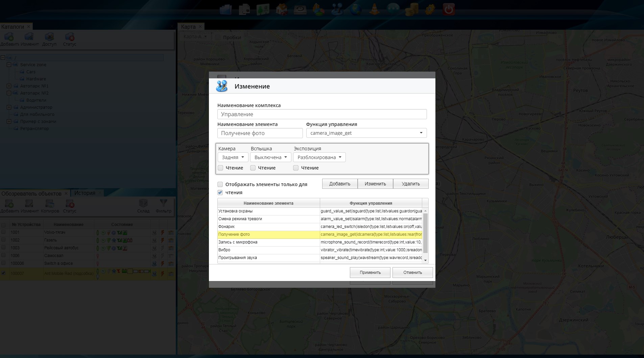This screenshot has height=358, width=644.
Task: Click the Наименование элемента input field
Action: point(260,133)
